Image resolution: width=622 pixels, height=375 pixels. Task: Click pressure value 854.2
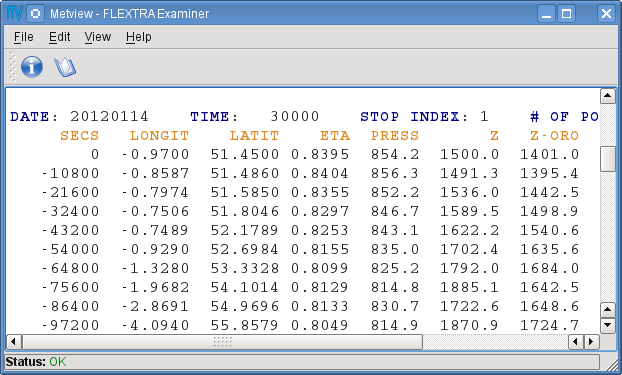click(x=395, y=154)
